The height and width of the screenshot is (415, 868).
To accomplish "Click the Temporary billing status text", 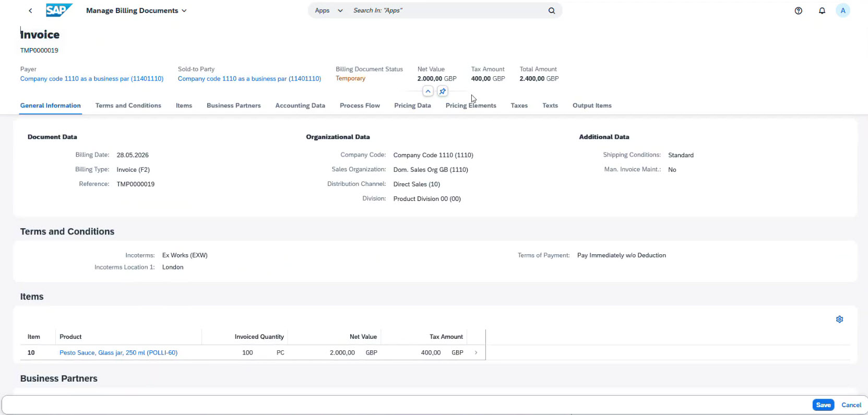I will coord(351,78).
